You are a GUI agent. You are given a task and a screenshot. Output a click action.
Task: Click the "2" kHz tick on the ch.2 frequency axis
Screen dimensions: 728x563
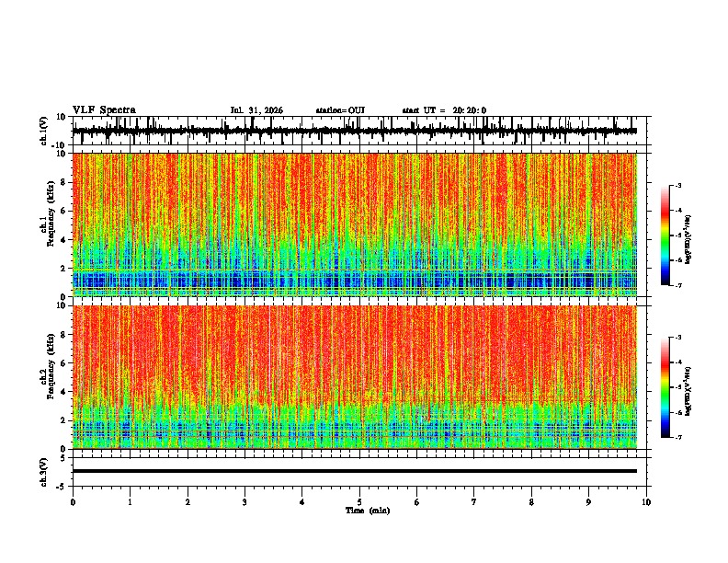pos(64,420)
